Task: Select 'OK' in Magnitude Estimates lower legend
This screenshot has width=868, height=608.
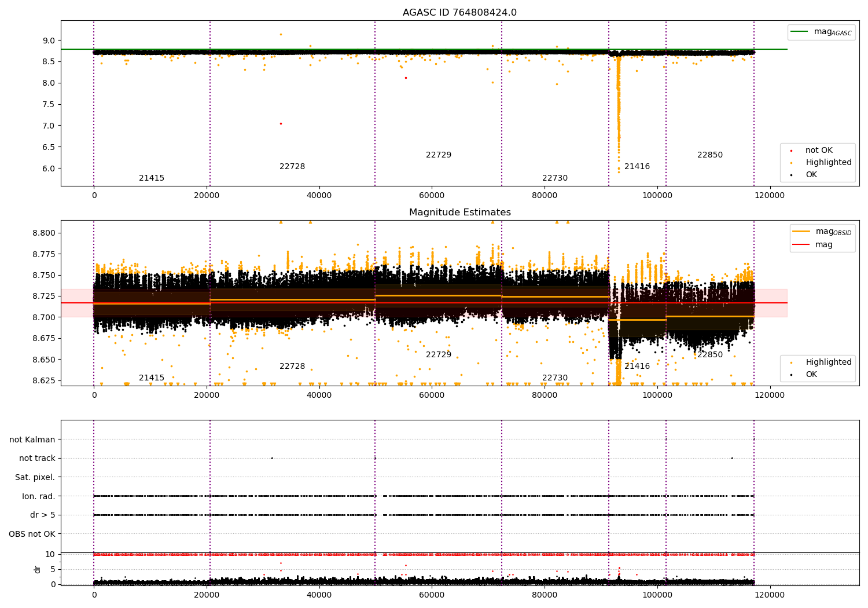Action: (x=811, y=375)
